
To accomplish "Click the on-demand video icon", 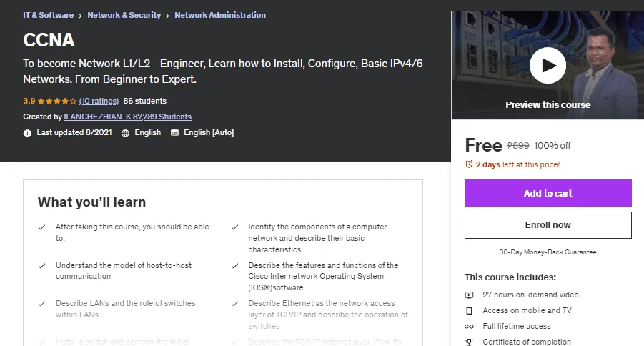I will coord(469,295).
